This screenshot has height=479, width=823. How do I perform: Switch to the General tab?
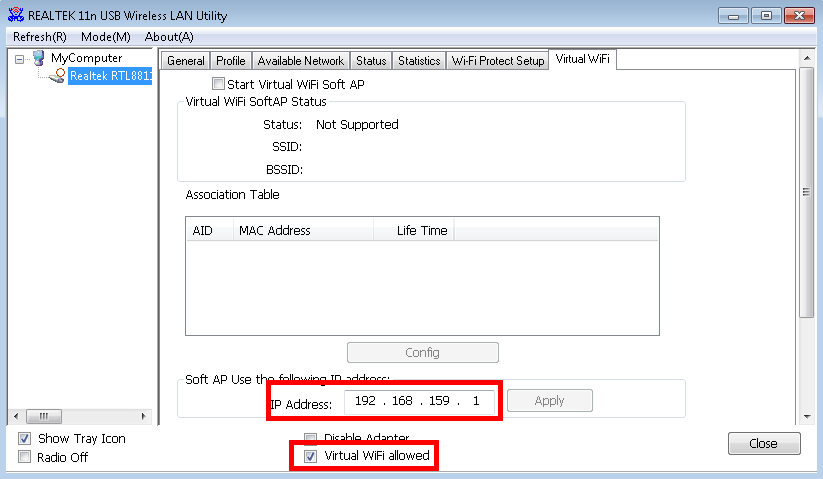pos(185,61)
